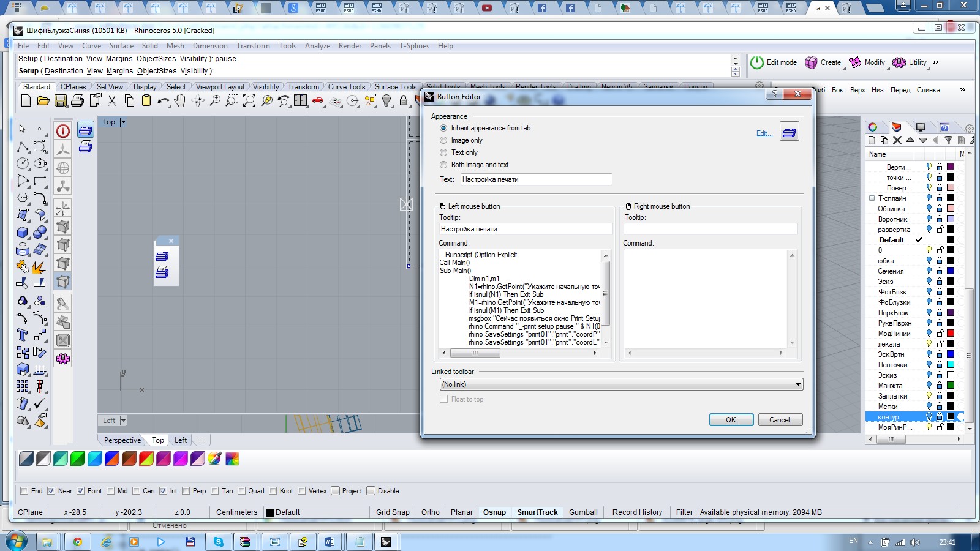This screenshot has width=980, height=551.
Task: Select the Pan hand tool
Action: pos(180,101)
